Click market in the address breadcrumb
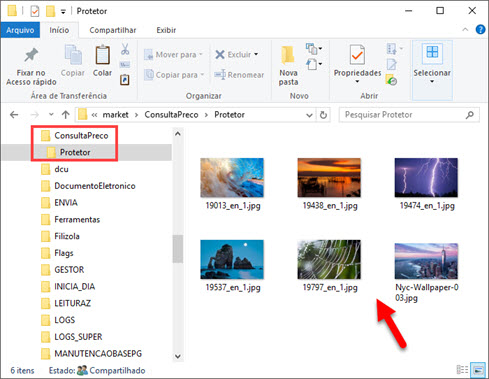Image resolution: width=489 pixels, height=379 pixels. click(115, 115)
